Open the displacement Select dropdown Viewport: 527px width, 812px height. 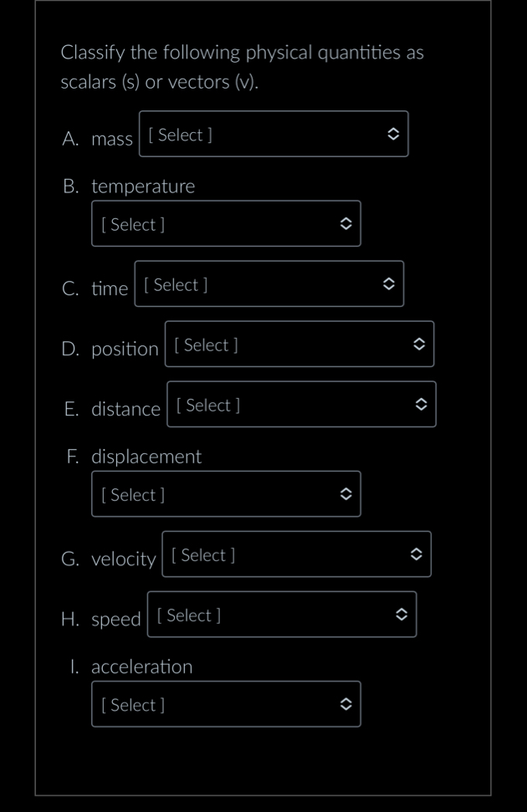226,494
